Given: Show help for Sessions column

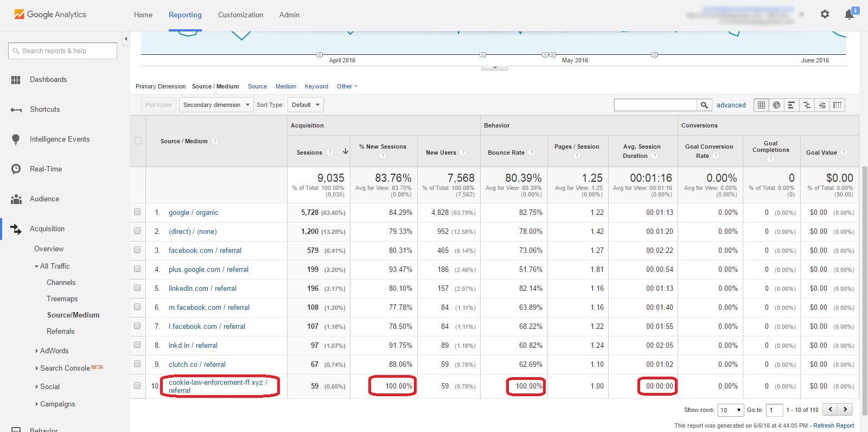Looking at the screenshot, I should [329, 153].
